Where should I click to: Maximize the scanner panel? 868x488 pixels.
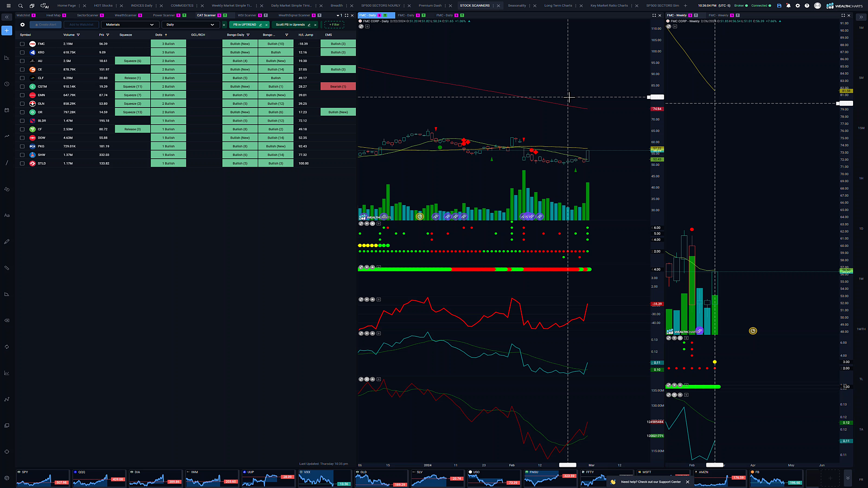(x=347, y=15)
